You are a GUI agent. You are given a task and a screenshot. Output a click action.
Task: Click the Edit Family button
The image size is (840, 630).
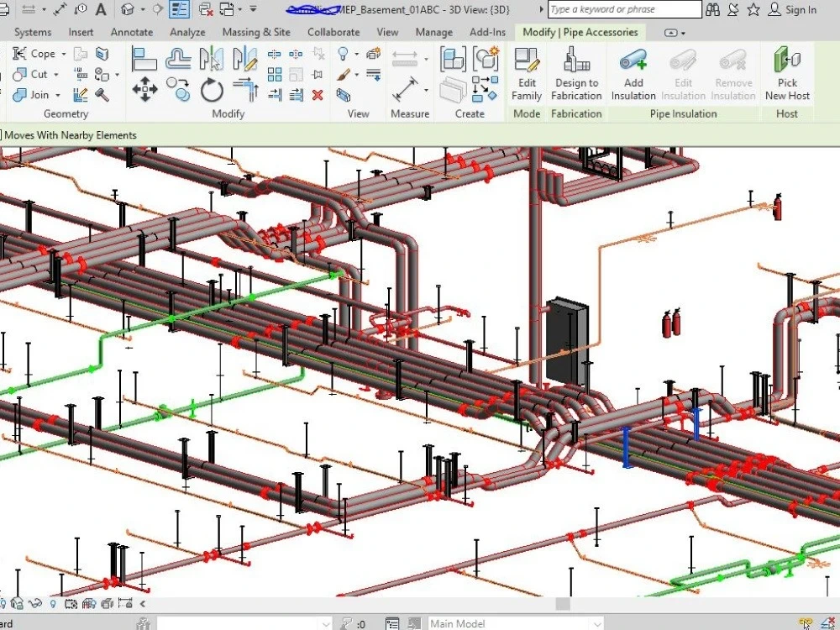pyautogui.click(x=527, y=74)
